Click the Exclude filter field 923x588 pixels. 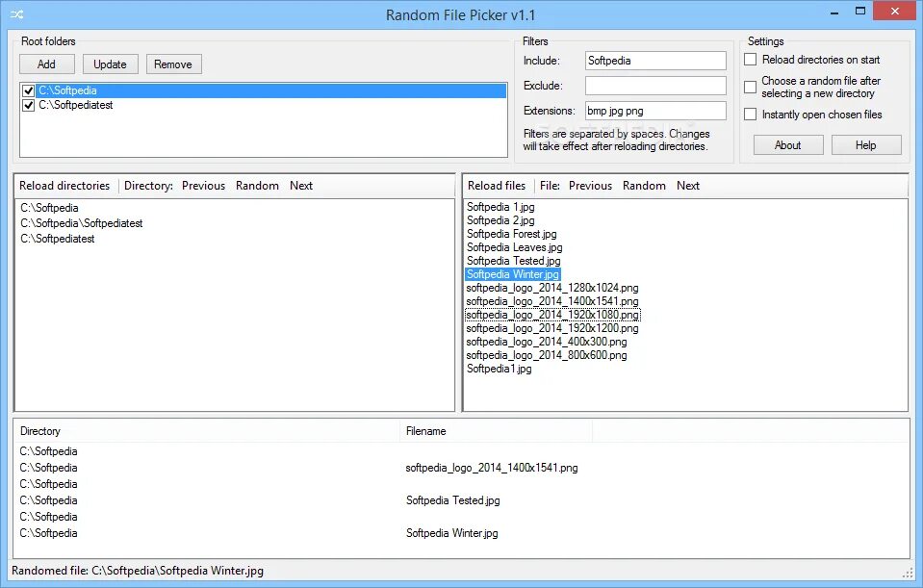click(655, 86)
